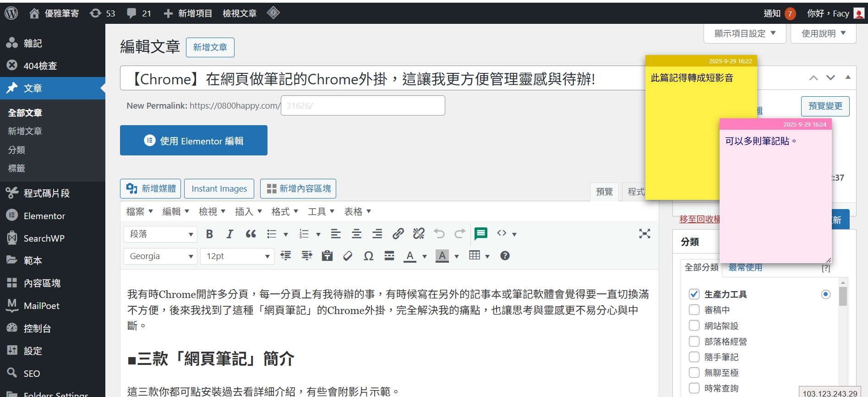
Task: Remove link with the unlink icon
Action: coord(419,234)
